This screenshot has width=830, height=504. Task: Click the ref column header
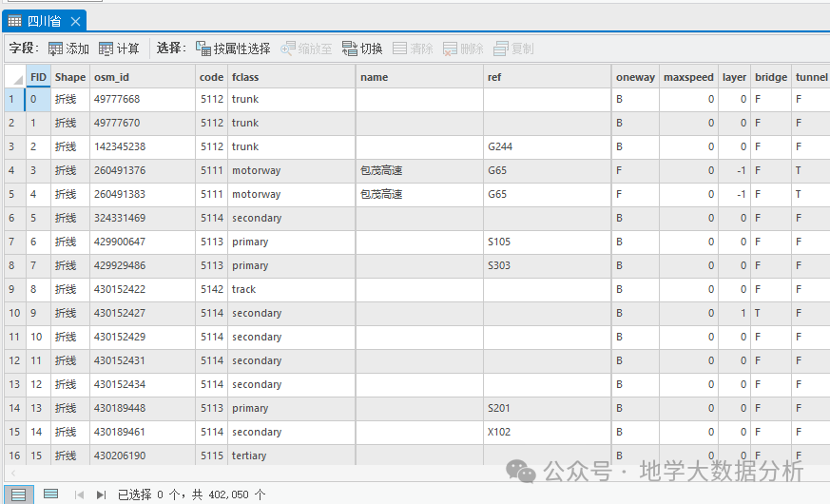pyautogui.click(x=548, y=77)
